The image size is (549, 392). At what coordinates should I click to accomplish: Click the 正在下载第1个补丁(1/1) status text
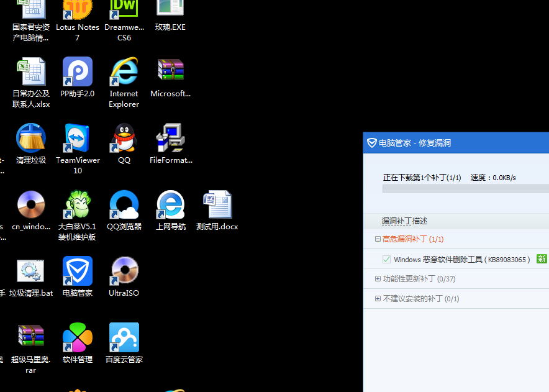pyautogui.click(x=422, y=178)
